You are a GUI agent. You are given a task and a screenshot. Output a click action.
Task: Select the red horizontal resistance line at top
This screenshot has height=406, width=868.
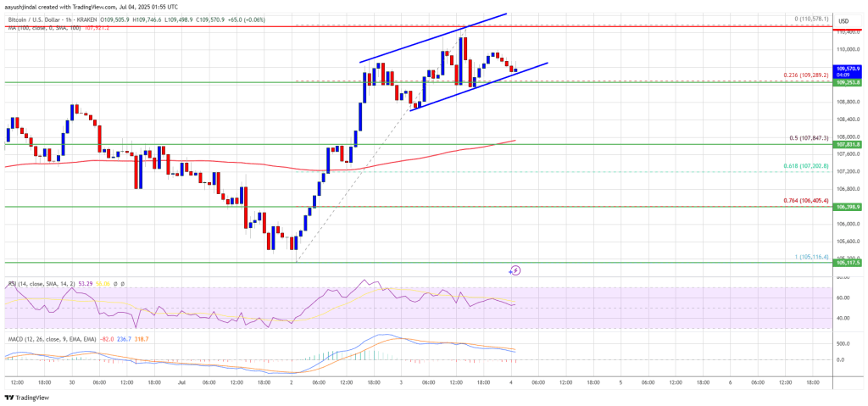tap(416, 26)
